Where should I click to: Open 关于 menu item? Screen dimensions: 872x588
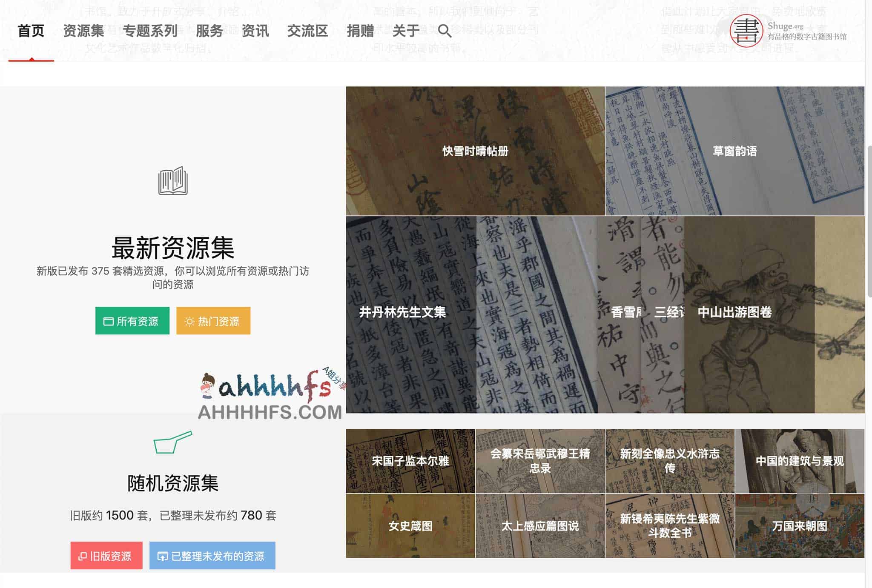click(406, 31)
